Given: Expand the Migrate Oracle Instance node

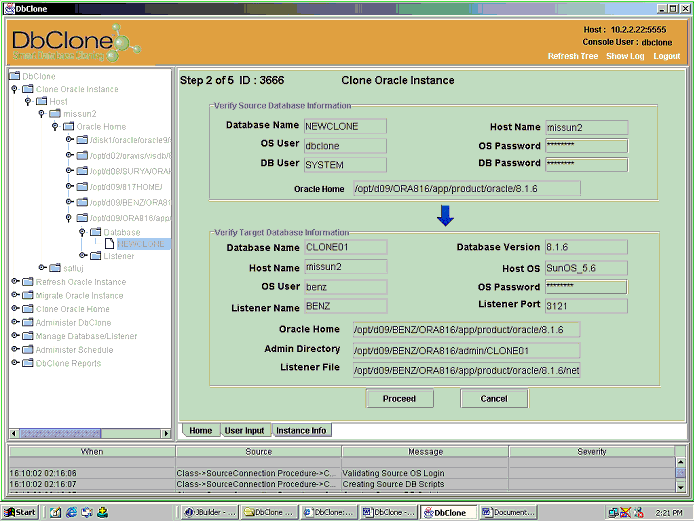Looking at the screenshot, I should pyautogui.click(x=15, y=294).
